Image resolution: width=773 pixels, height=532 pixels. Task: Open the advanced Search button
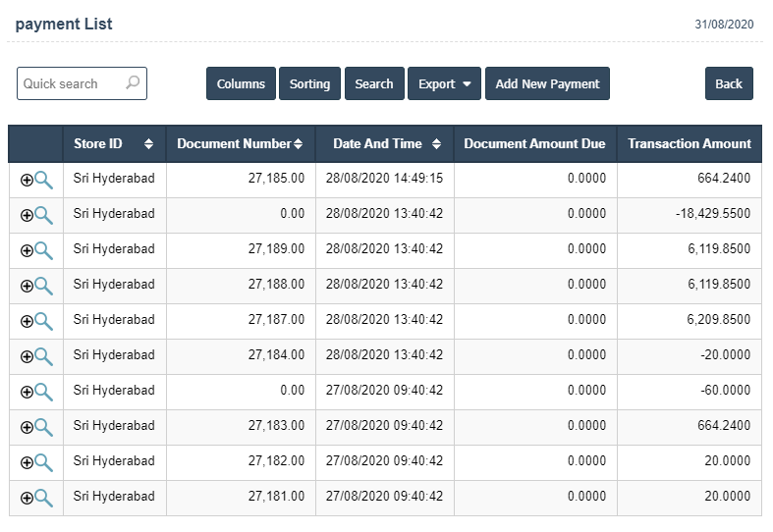373,84
